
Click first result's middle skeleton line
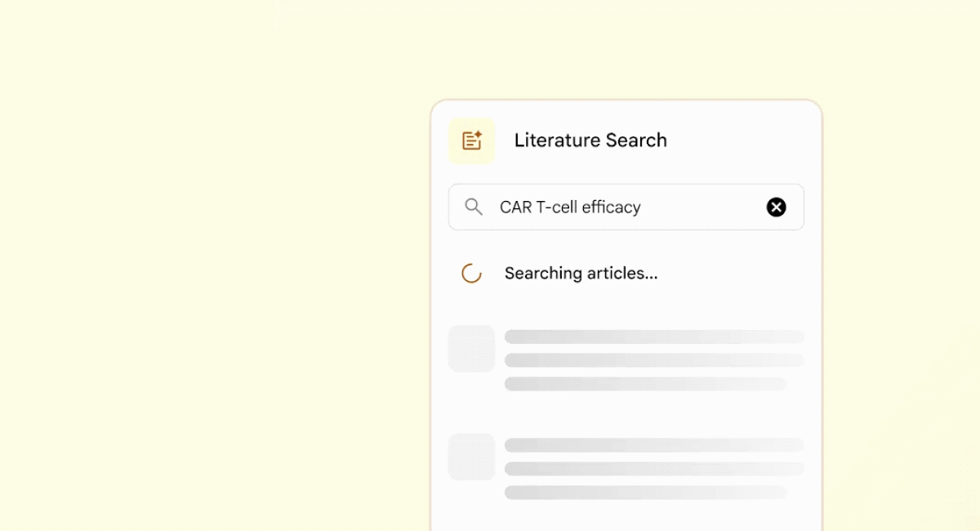[654, 360]
